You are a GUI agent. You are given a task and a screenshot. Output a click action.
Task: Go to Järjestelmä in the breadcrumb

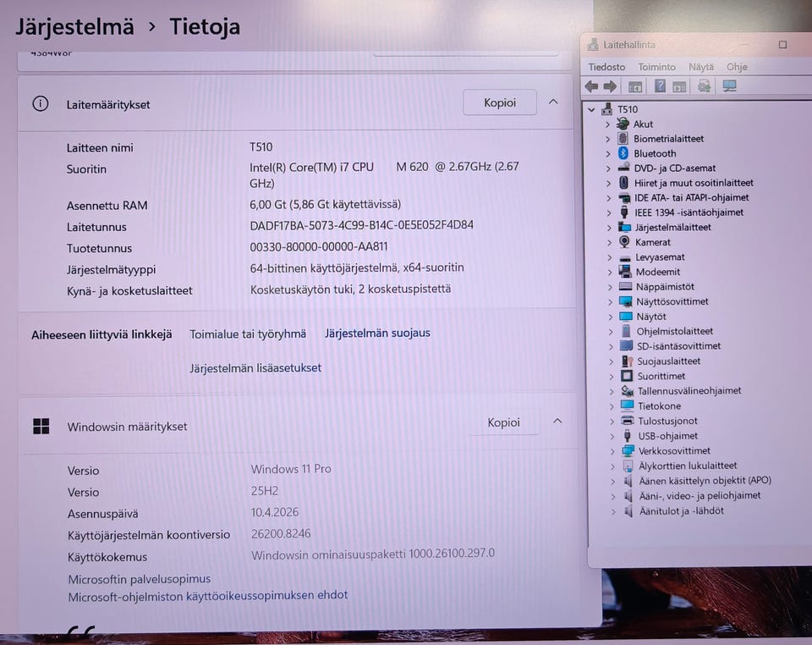point(74,27)
